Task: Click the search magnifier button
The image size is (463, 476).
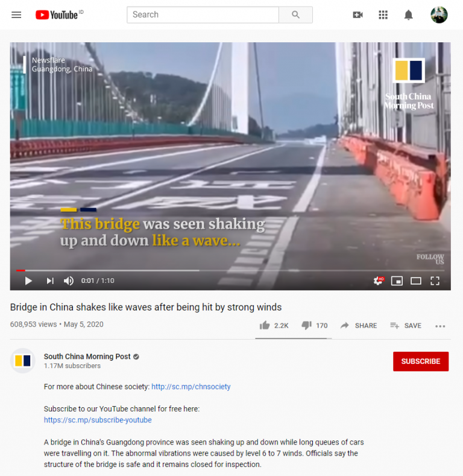Action: (x=295, y=14)
